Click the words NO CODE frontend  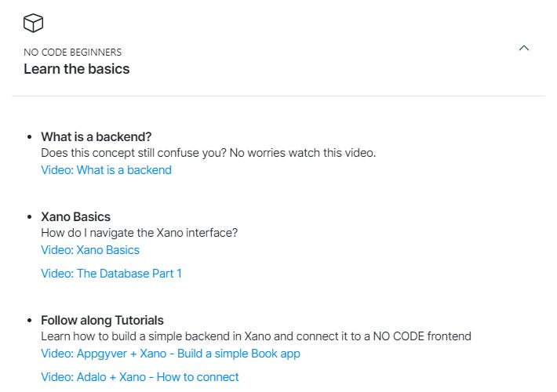pyautogui.click(x=422, y=336)
